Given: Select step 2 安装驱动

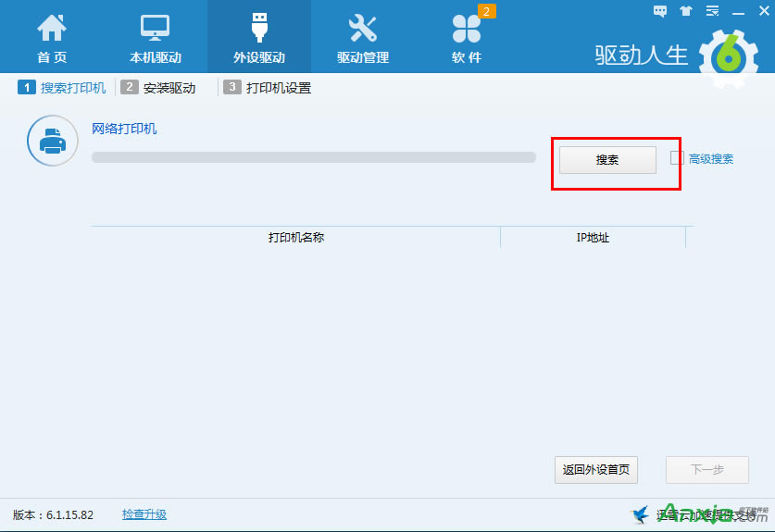Looking at the screenshot, I should 158,88.
